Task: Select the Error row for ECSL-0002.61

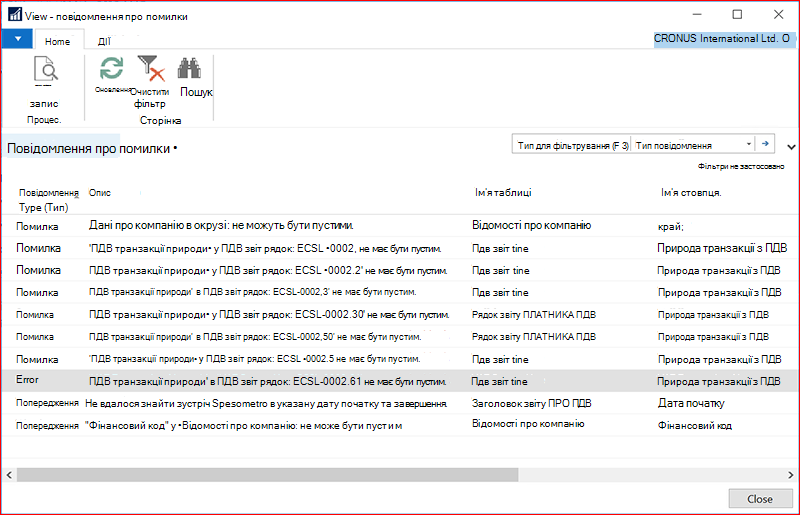Action: [x=400, y=381]
